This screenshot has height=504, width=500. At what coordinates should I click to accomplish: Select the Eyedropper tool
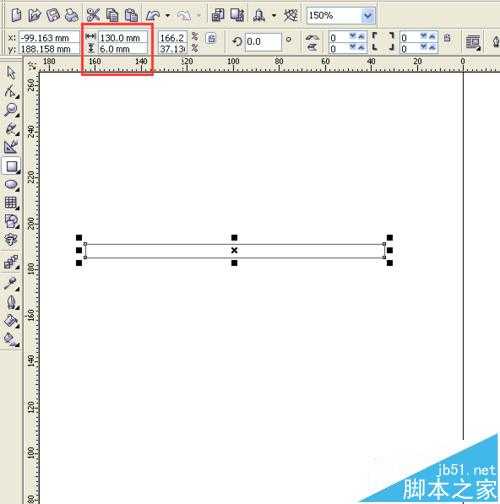pos(11,283)
